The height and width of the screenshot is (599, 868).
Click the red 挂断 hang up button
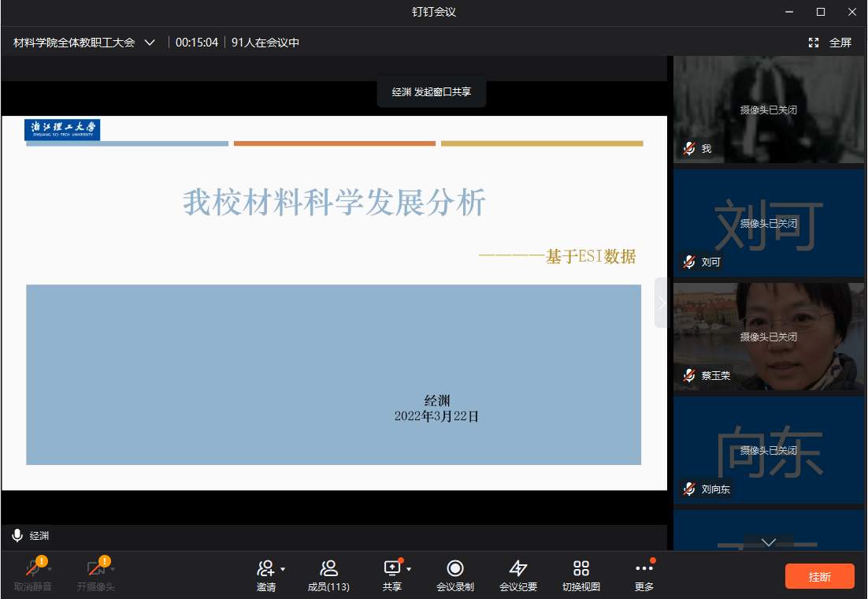click(x=819, y=576)
